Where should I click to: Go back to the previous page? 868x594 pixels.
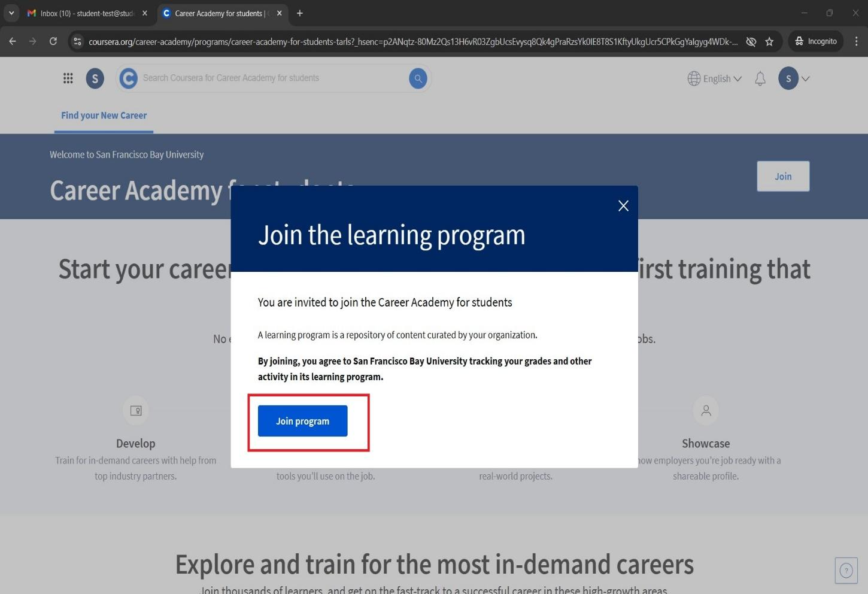pos(13,41)
